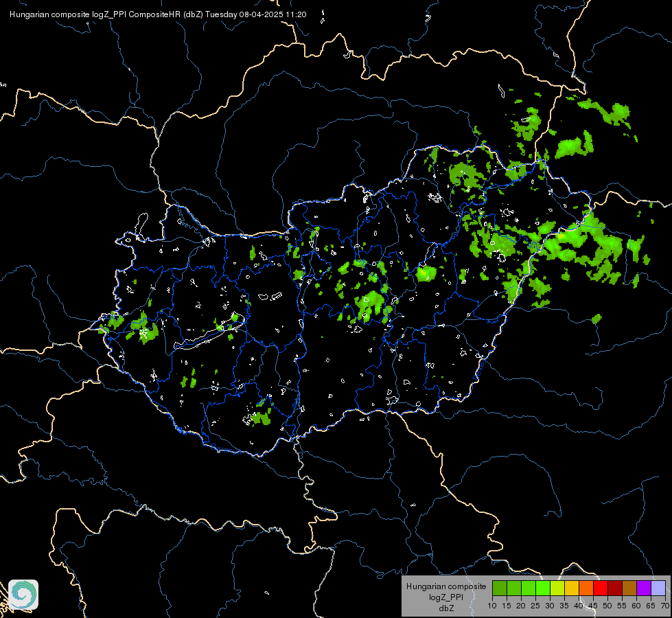Click the 45-50 dBZ bright red legend swatch
The image size is (672, 618).
(x=601, y=588)
